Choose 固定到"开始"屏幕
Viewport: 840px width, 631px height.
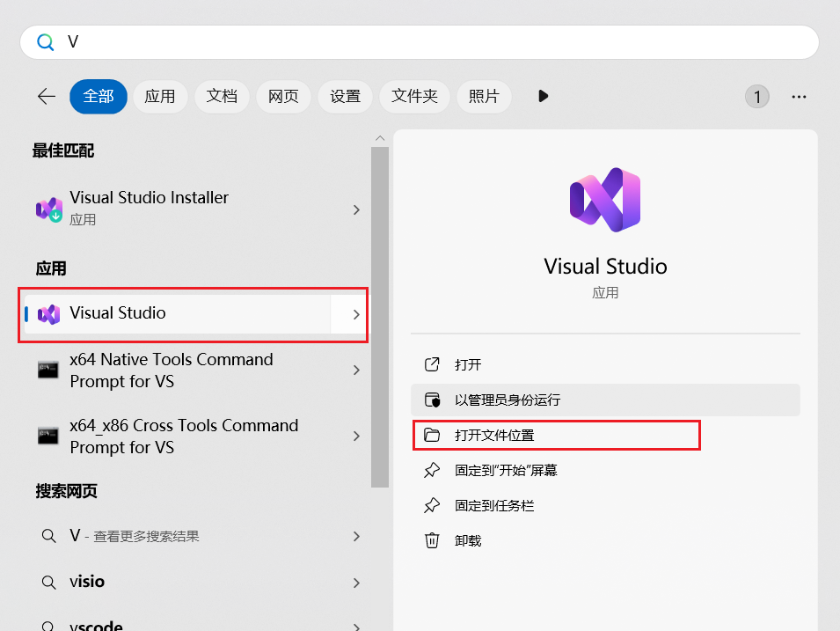pyautogui.click(x=605, y=471)
